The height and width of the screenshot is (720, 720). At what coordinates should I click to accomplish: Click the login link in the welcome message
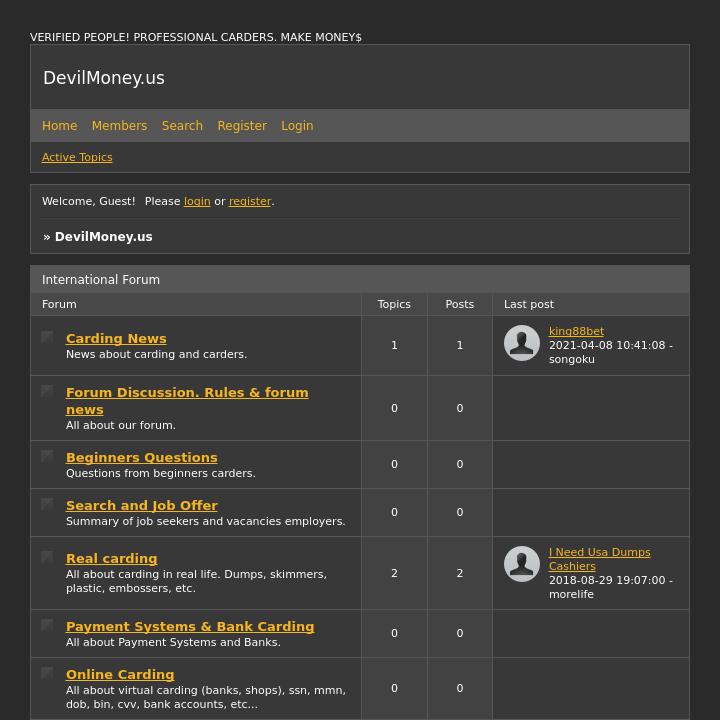tap(197, 202)
